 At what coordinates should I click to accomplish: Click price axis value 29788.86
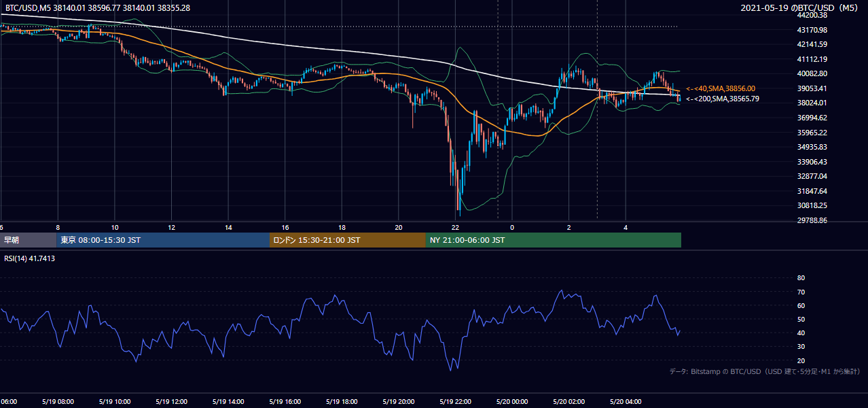point(812,220)
